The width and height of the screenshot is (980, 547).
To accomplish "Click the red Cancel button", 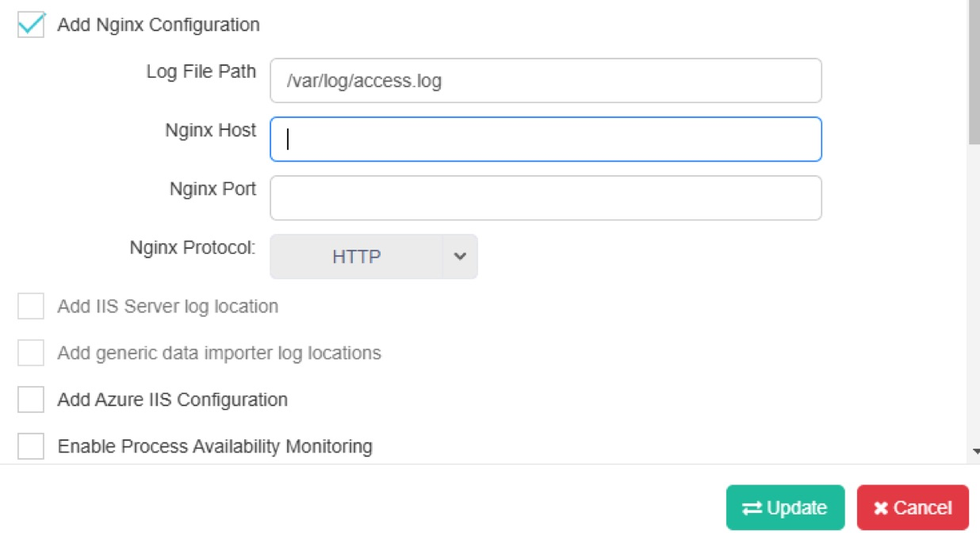I will 913,507.
